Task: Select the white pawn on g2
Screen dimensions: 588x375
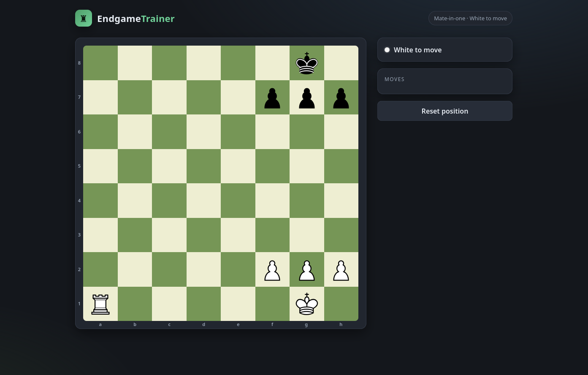Action: point(307,270)
